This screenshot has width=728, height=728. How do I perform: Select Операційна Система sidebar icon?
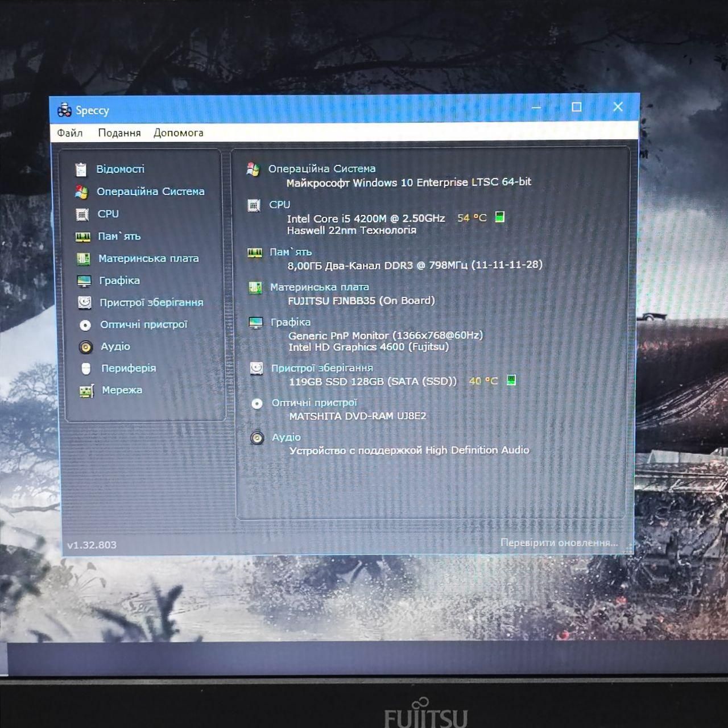81,192
